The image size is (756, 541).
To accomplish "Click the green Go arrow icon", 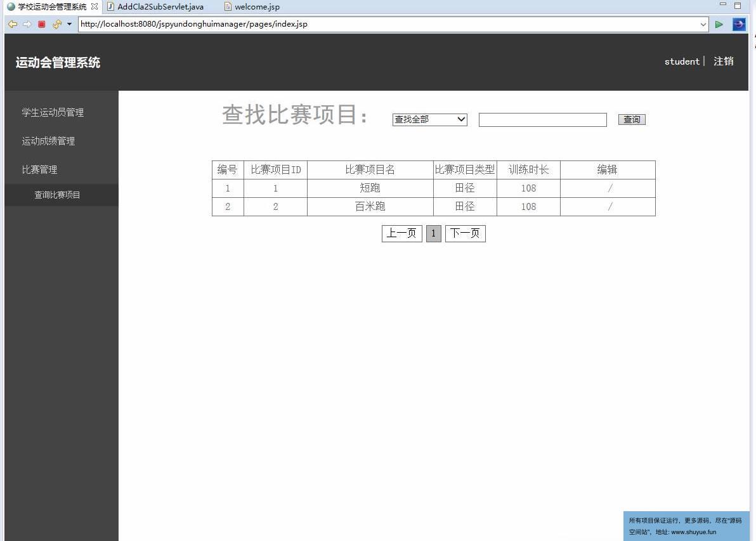I will (x=719, y=24).
